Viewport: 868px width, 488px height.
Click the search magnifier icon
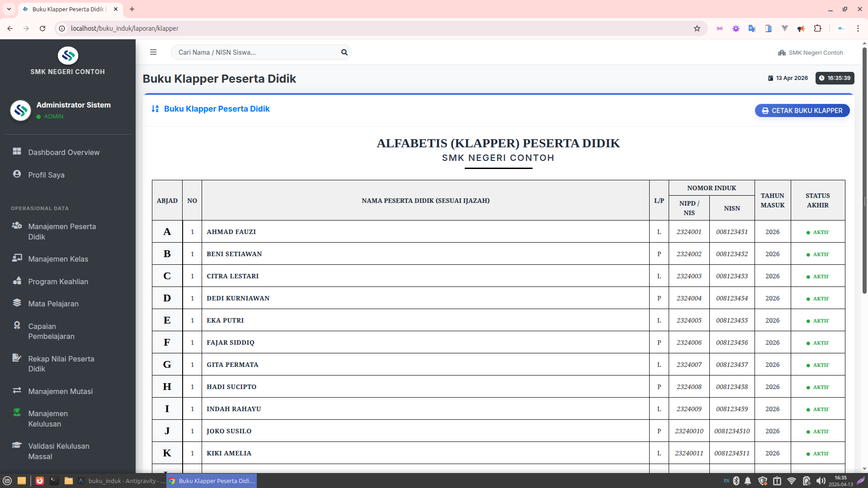[344, 52]
